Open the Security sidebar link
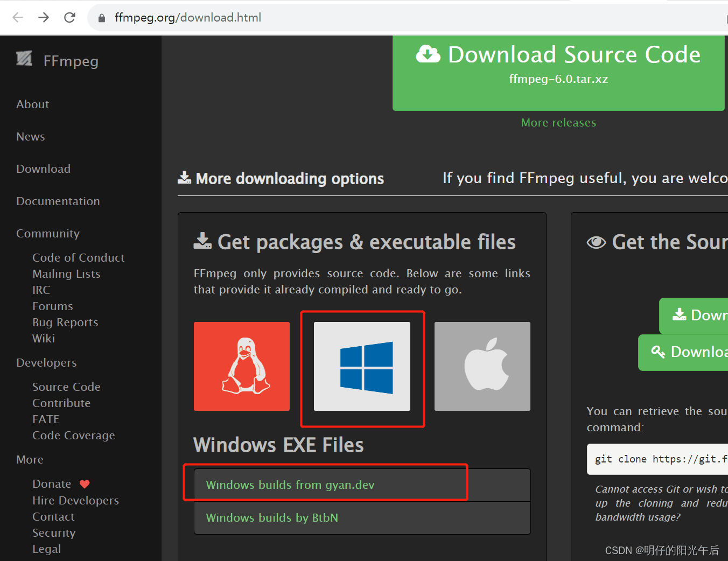The height and width of the screenshot is (561, 728). pyautogui.click(x=54, y=533)
